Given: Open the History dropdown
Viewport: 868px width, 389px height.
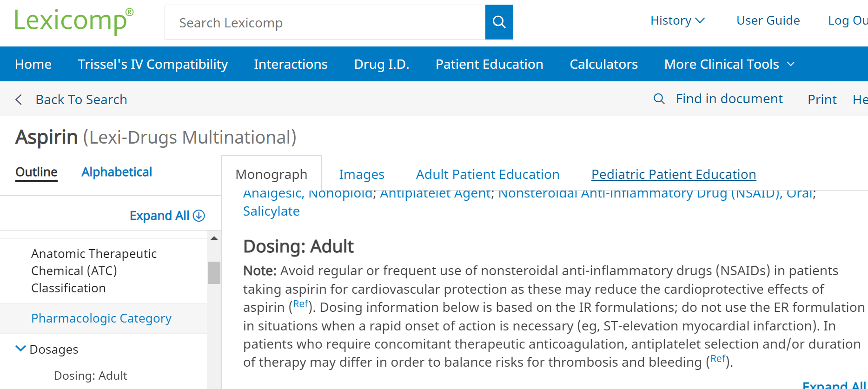Looking at the screenshot, I should [677, 20].
